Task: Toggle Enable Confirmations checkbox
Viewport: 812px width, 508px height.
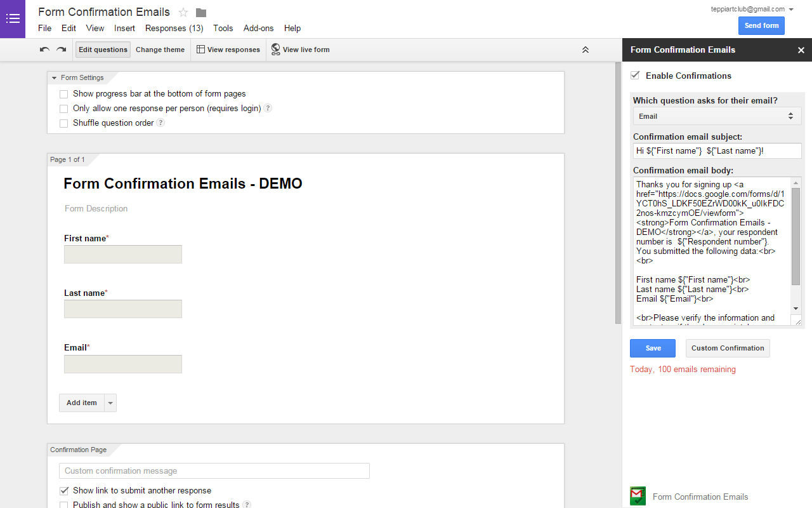Action: point(635,75)
